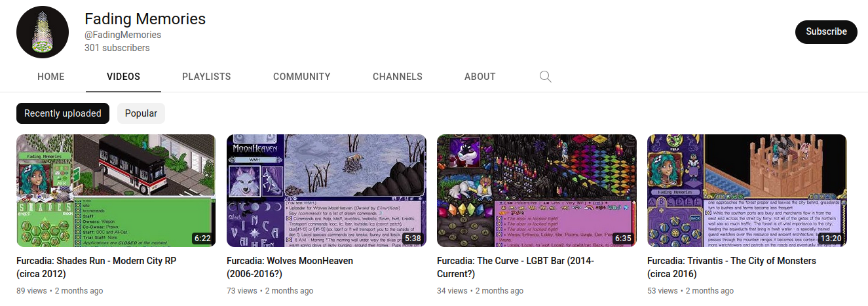Subscribe to the Fading Memories channel
Image resolution: width=868 pixels, height=306 pixels.
826,31
